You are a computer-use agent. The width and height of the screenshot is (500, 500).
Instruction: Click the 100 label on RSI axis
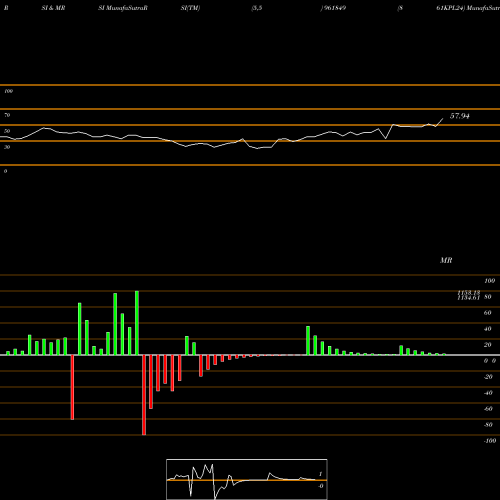click(x=9, y=91)
